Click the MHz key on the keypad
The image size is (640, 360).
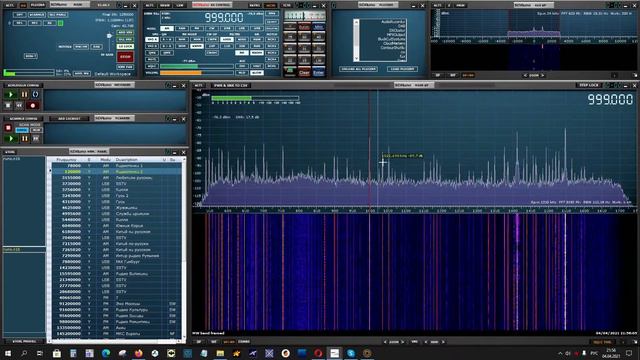[x=318, y=27]
